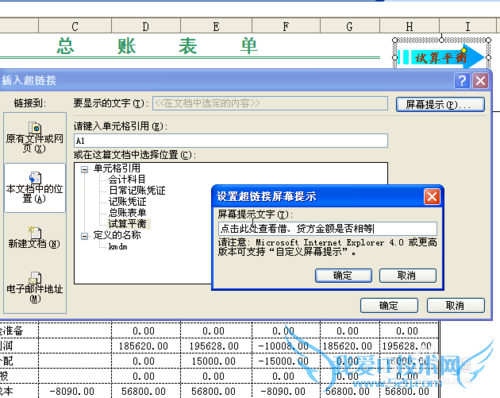The image size is (500, 398).
Task: Click the cell containing 185620.00 in column D
Action: [x=146, y=346]
